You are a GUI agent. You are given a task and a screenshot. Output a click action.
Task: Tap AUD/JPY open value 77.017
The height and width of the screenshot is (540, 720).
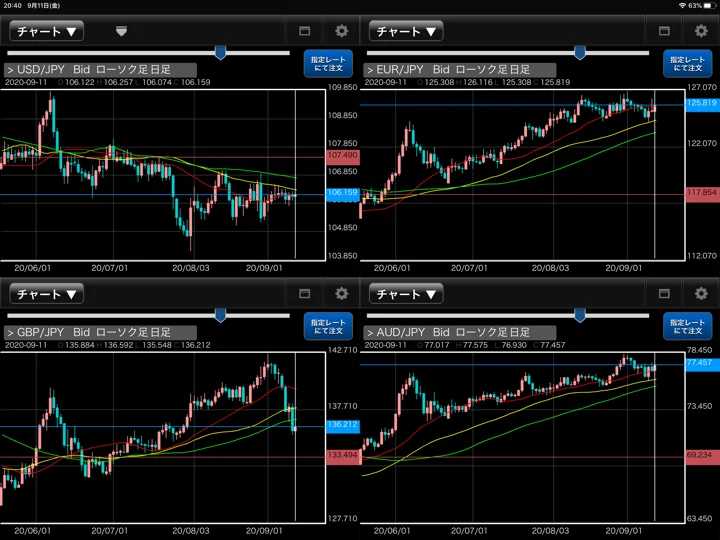point(437,345)
